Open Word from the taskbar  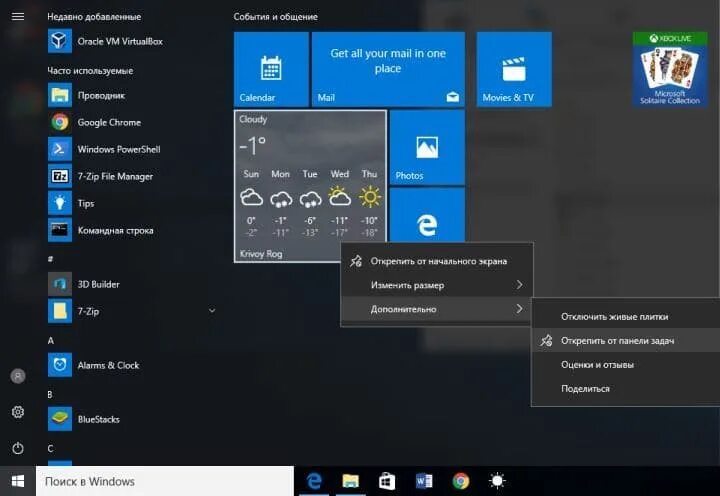tap(423, 481)
